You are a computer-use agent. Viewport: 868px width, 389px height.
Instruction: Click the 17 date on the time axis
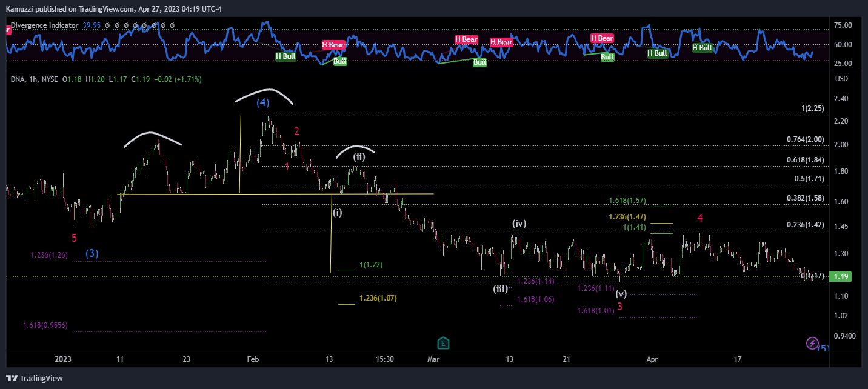(x=738, y=359)
